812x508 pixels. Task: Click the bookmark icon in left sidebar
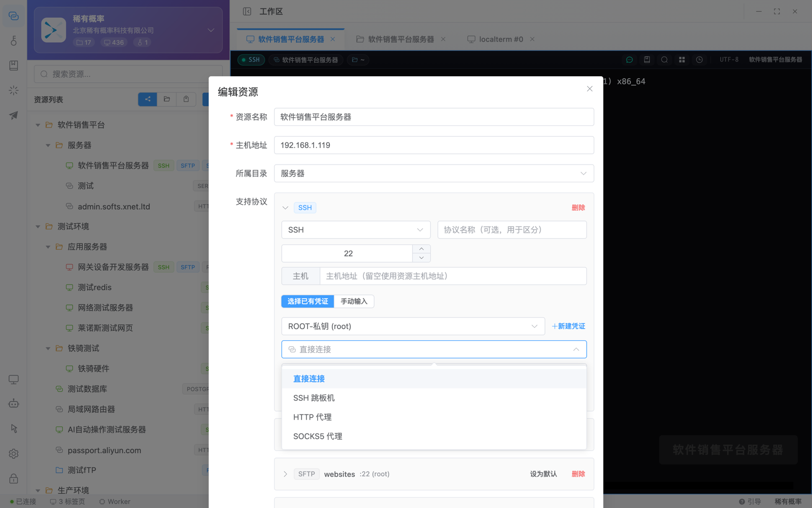click(x=14, y=66)
